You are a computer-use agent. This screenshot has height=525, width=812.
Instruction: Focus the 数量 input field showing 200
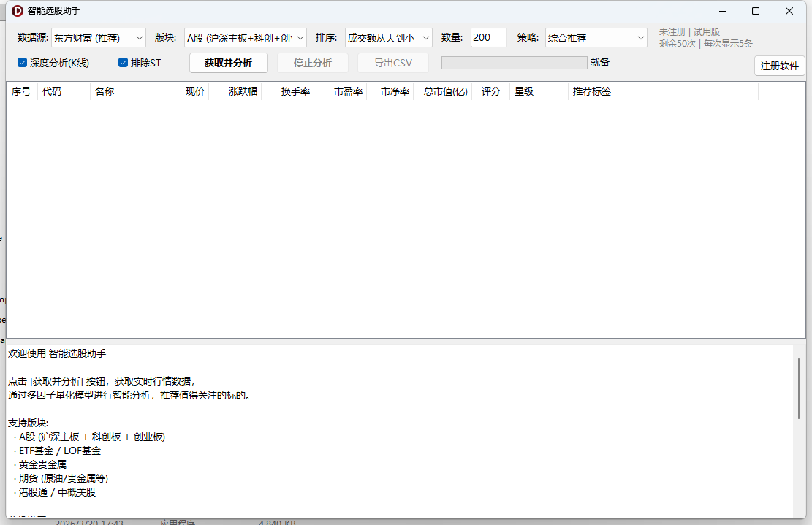click(488, 38)
